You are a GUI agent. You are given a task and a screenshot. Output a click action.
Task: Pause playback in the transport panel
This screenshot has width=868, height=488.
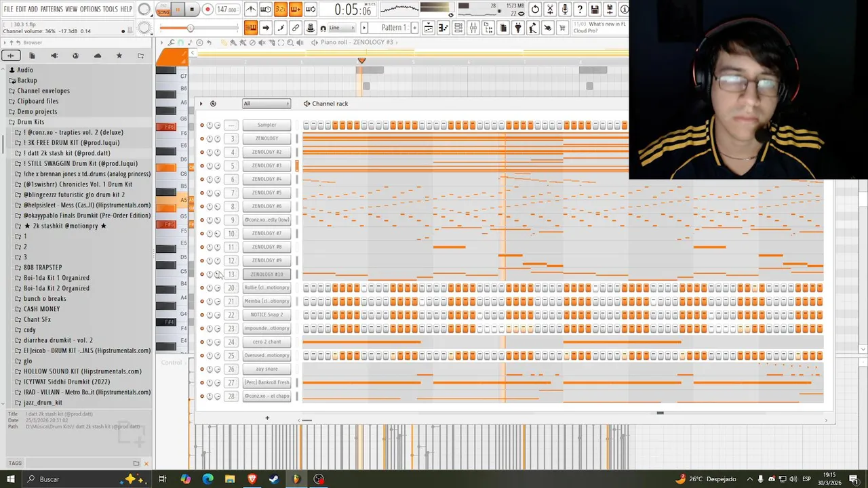178,9
